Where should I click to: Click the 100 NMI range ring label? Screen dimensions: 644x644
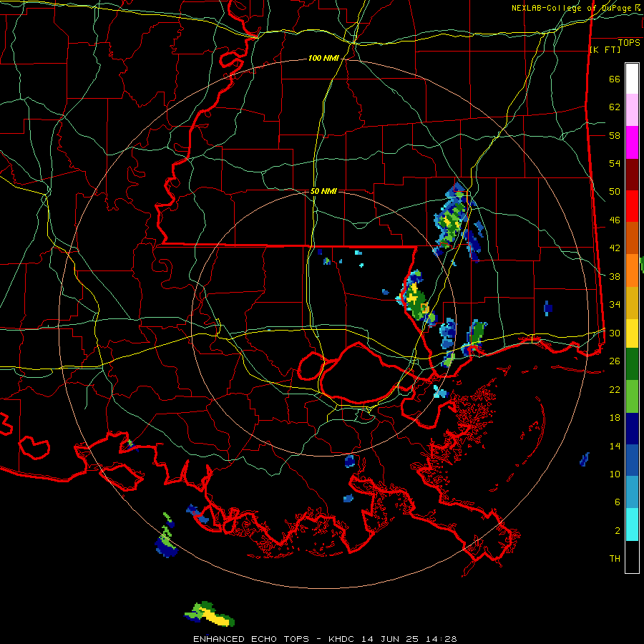click(x=323, y=59)
